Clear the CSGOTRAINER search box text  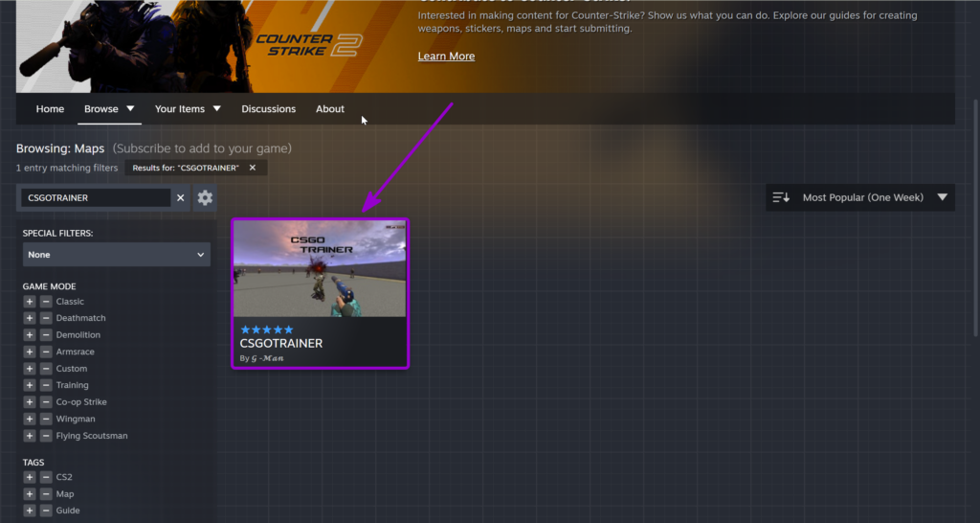pyautogui.click(x=181, y=197)
